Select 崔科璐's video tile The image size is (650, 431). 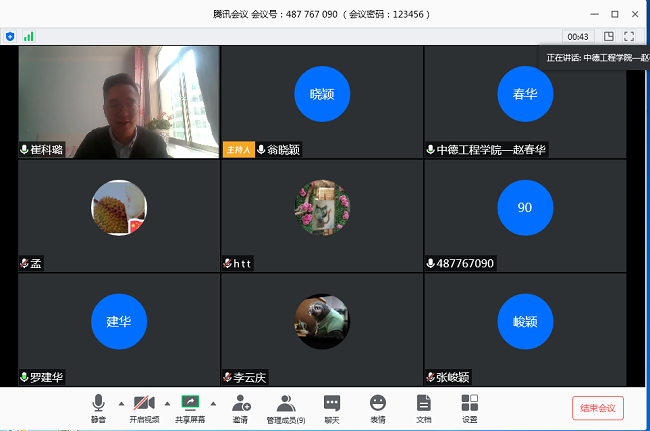click(x=118, y=101)
